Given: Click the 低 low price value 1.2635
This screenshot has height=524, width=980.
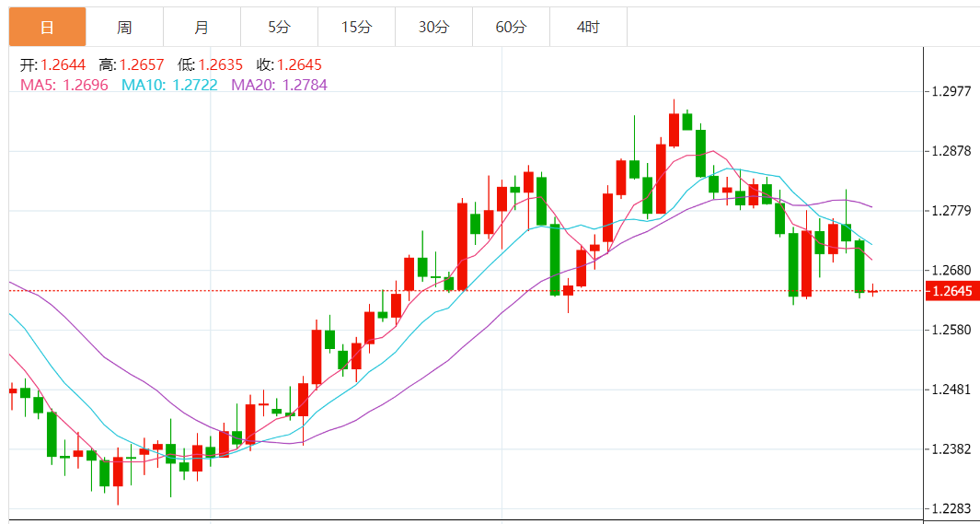Looking at the screenshot, I should (220, 64).
